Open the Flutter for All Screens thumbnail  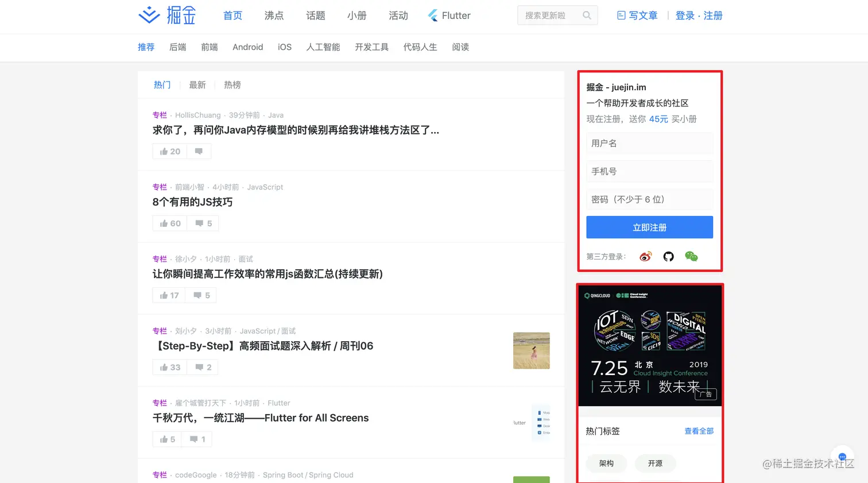(531, 423)
